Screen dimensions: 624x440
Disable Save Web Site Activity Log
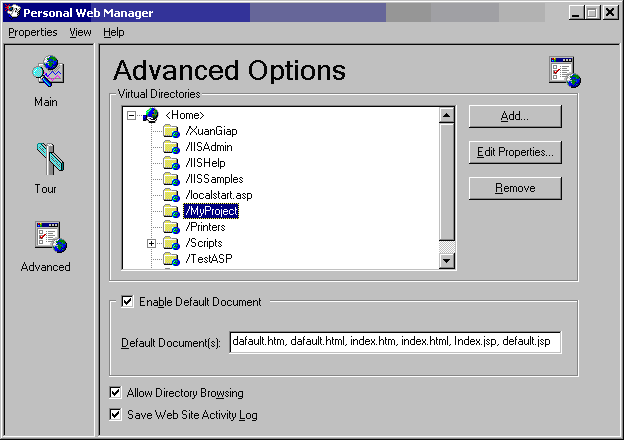tap(114, 414)
